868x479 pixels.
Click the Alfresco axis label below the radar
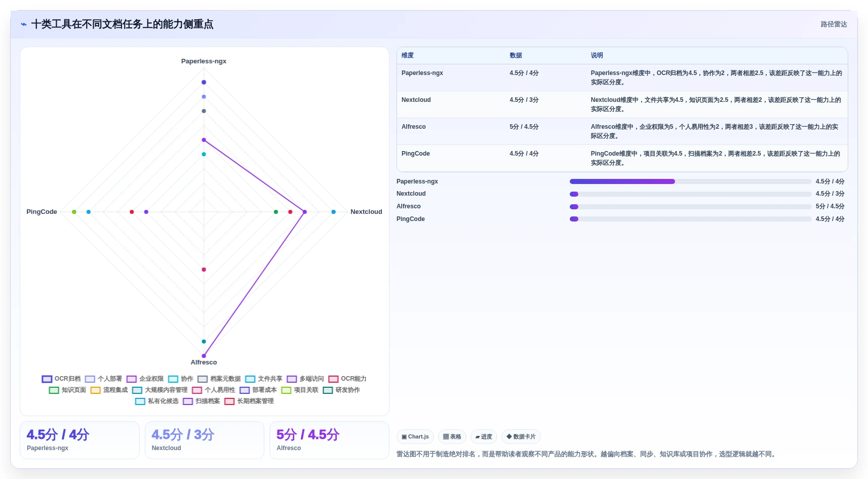204,362
